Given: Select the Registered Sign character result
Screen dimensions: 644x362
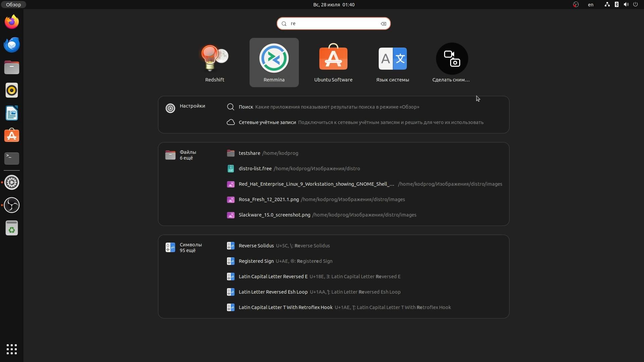Looking at the screenshot, I should (364, 261).
